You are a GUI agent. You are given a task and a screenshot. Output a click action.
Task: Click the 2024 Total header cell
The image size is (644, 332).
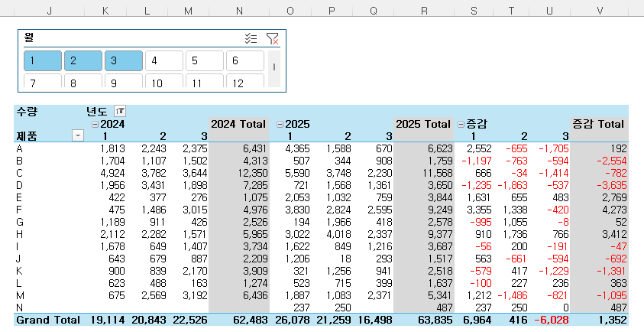pyautogui.click(x=238, y=124)
